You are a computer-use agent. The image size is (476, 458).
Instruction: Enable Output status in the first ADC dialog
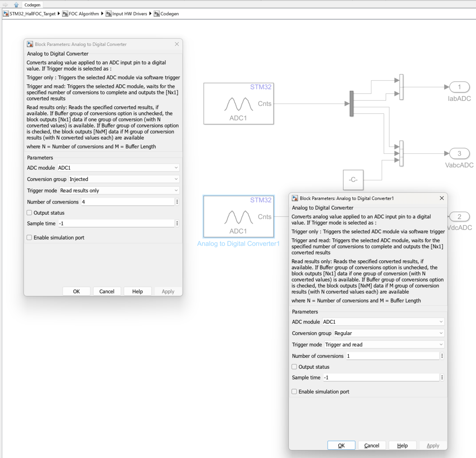pyautogui.click(x=29, y=212)
